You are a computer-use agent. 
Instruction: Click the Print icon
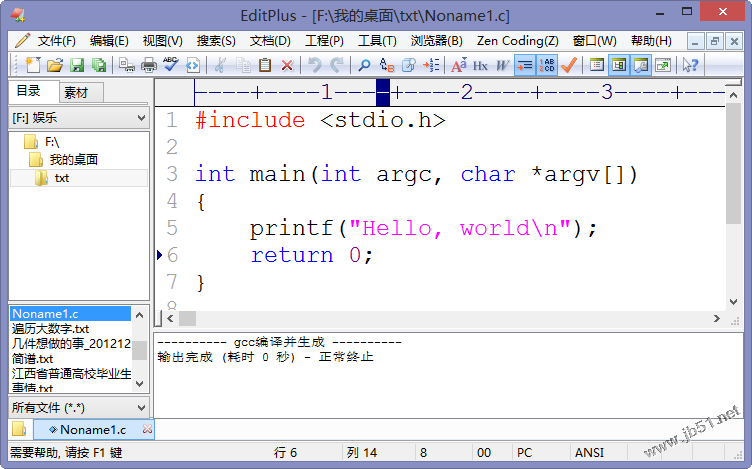149,65
